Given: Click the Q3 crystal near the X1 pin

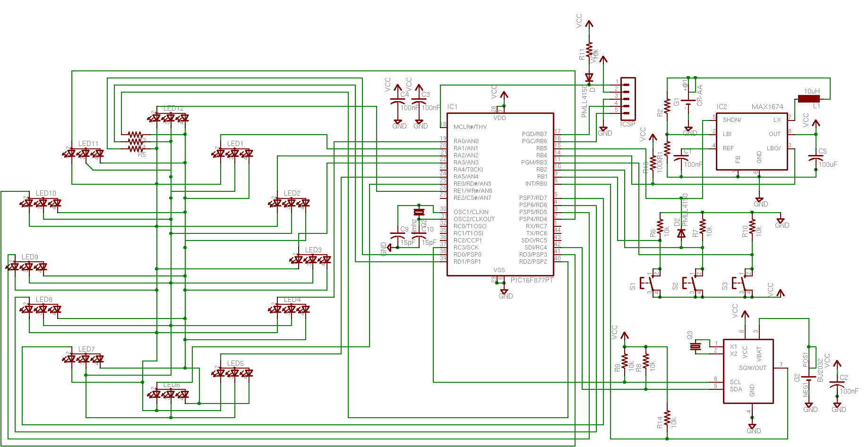Looking at the screenshot, I should (695, 347).
